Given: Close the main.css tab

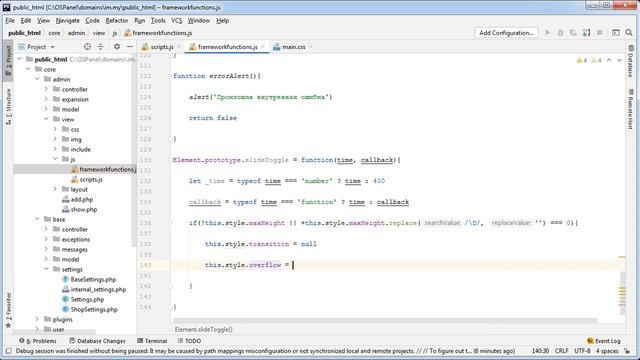Looking at the screenshot, I should [x=311, y=47].
